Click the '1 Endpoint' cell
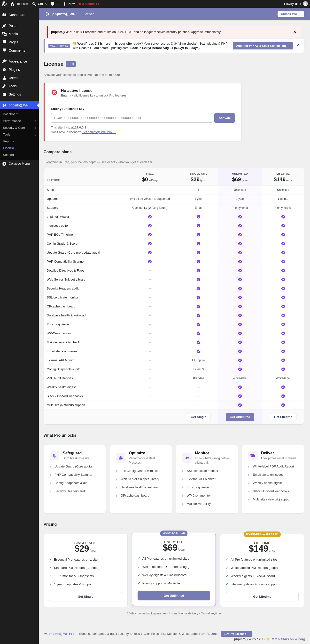Image resolution: width=310 pixels, height=644 pixels. coord(199,360)
